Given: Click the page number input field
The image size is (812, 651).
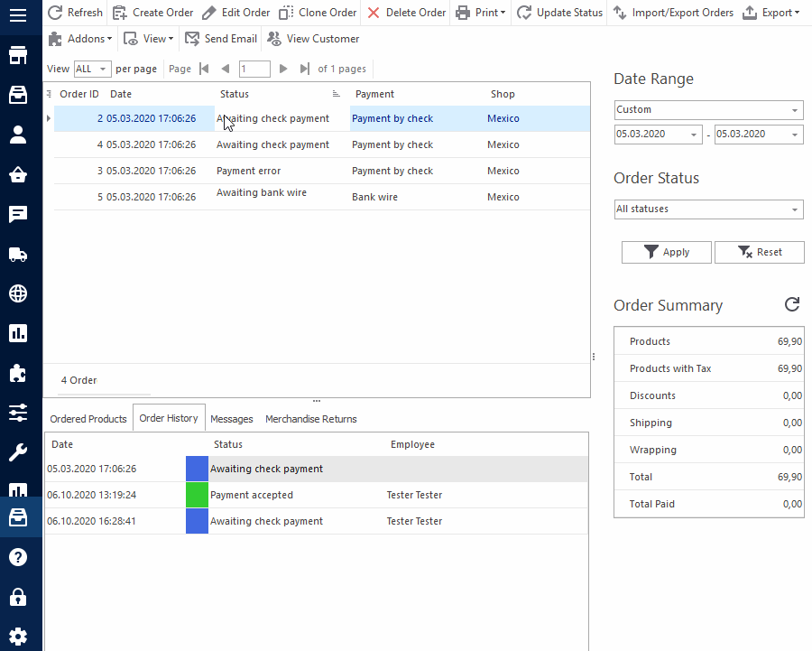Looking at the screenshot, I should click(254, 69).
